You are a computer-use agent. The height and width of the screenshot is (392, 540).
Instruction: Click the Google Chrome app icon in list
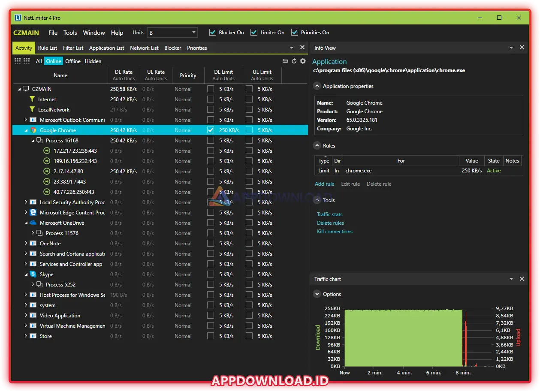tap(33, 130)
